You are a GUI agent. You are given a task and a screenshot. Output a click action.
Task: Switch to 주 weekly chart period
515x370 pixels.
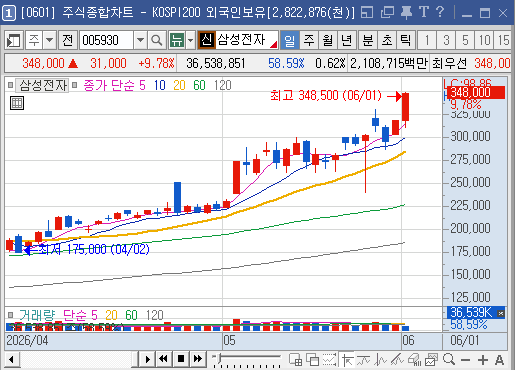pyautogui.click(x=309, y=40)
